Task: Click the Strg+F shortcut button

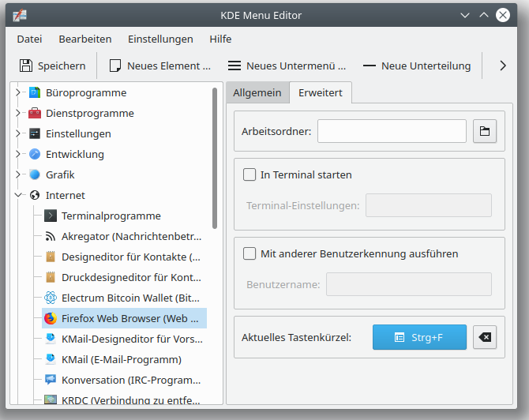Action: point(419,338)
